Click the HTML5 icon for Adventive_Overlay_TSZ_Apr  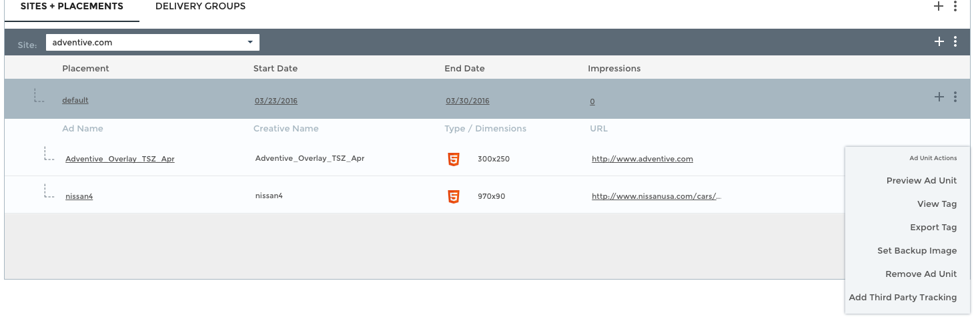pos(454,159)
